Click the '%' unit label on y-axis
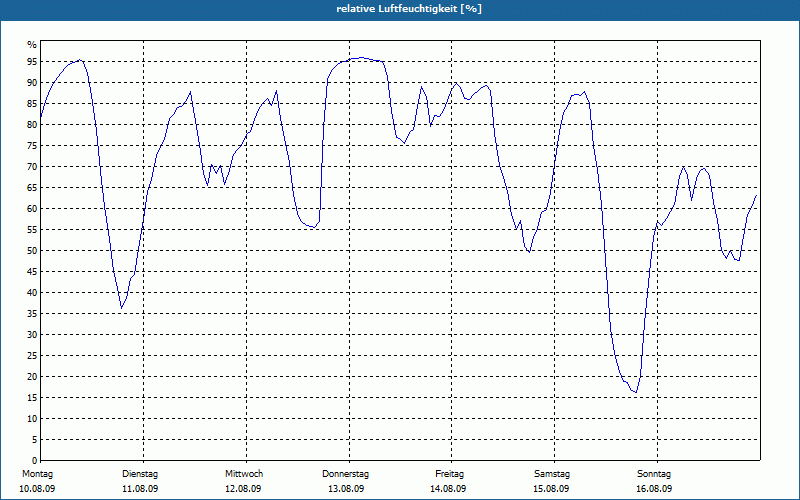 [32, 45]
